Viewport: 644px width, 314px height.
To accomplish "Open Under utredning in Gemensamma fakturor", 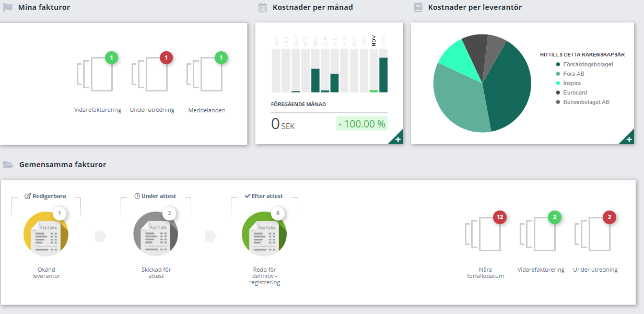I will click(x=595, y=232).
